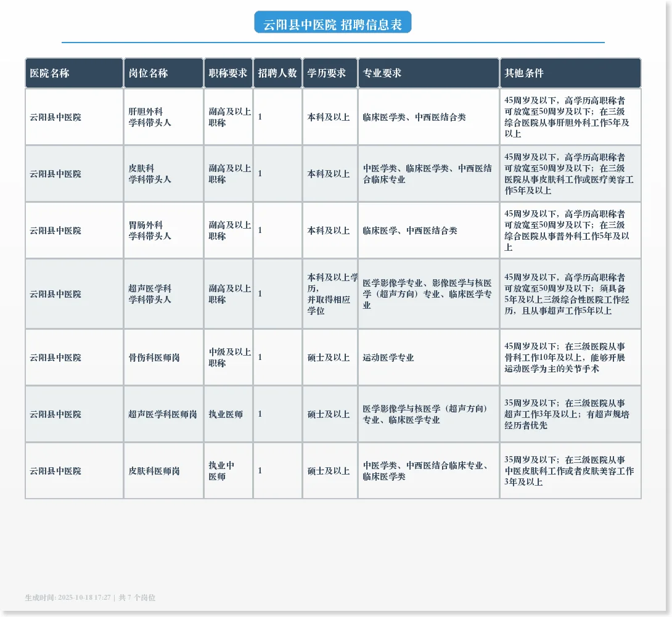Viewport: 672px width, 617px height.
Task: Click conditions cell mentioning 肝胆外科工作5年
Action: pos(570,117)
